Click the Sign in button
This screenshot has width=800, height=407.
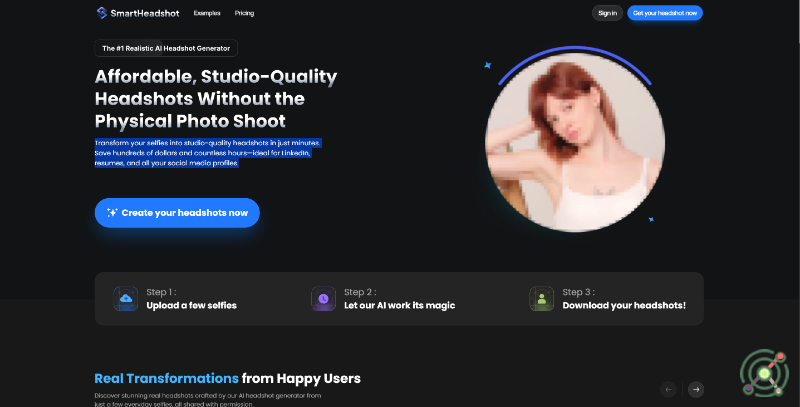607,13
